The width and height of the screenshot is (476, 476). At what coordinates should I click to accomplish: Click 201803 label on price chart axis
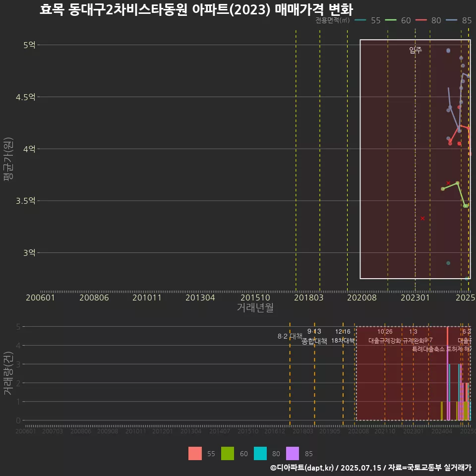pos(309,297)
